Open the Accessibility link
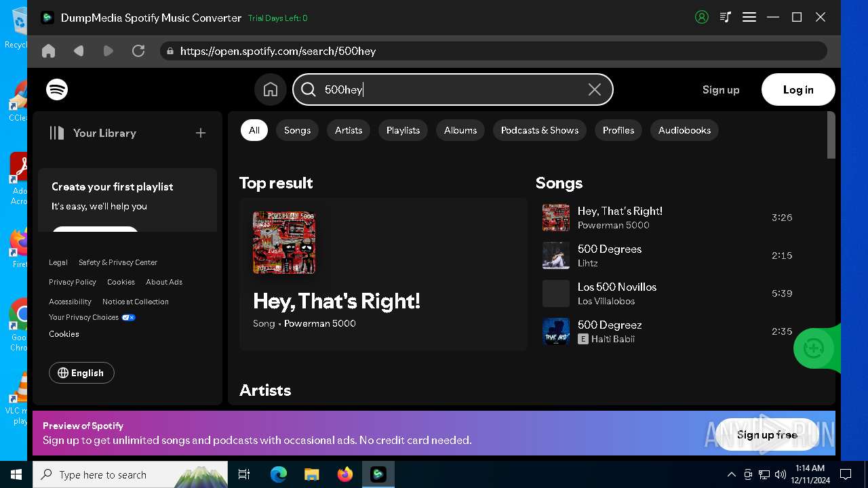 [70, 302]
